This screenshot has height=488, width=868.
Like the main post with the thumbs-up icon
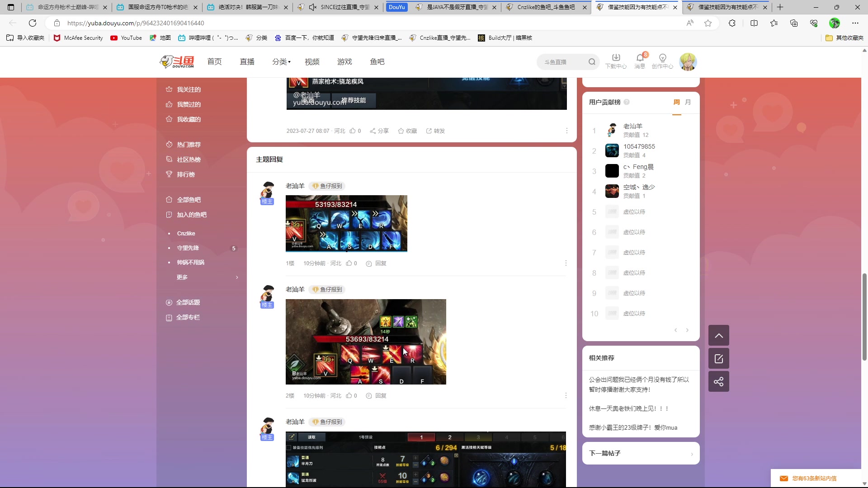[x=353, y=131]
